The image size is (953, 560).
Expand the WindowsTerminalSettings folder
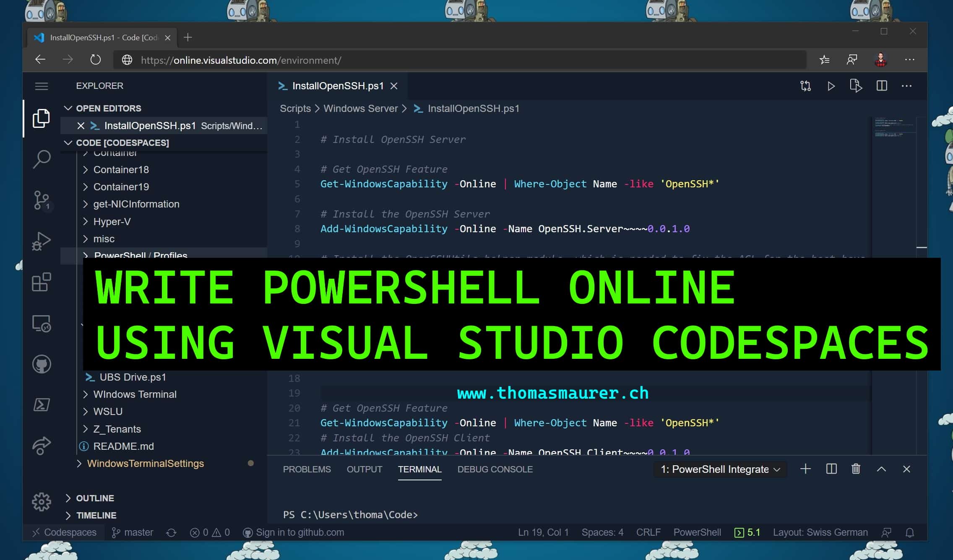coord(145,463)
